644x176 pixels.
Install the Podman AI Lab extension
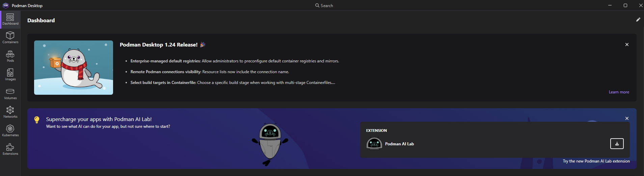coord(617,144)
